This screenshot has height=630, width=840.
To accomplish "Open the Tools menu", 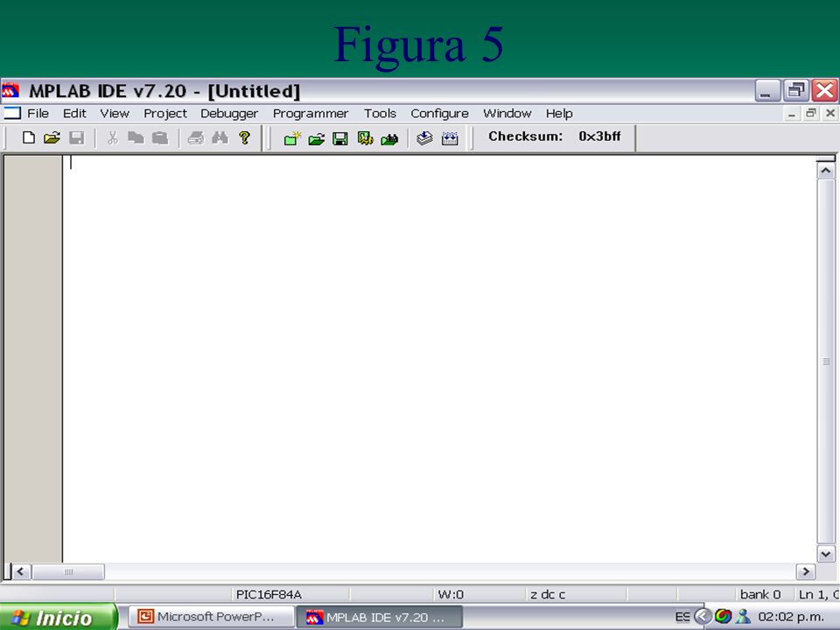I will (381, 114).
